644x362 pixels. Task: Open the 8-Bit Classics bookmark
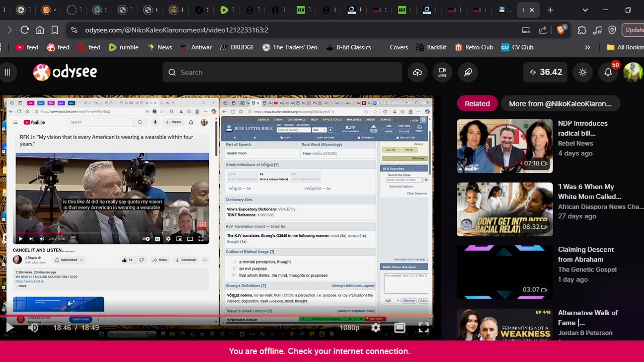pos(348,47)
